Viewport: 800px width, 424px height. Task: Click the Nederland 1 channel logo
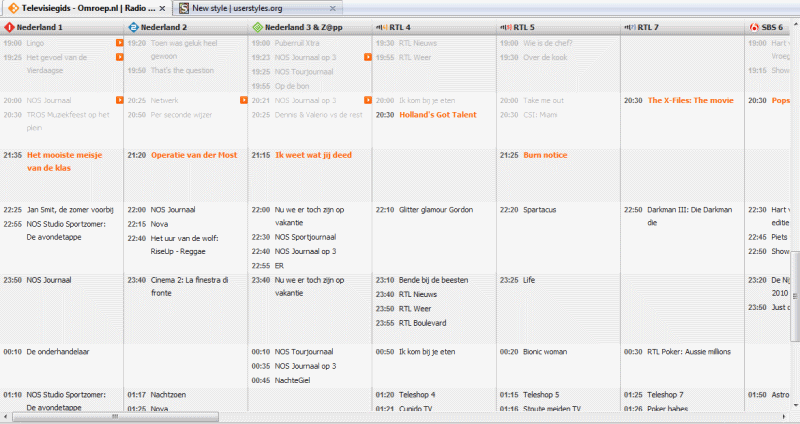pyautogui.click(x=9, y=27)
